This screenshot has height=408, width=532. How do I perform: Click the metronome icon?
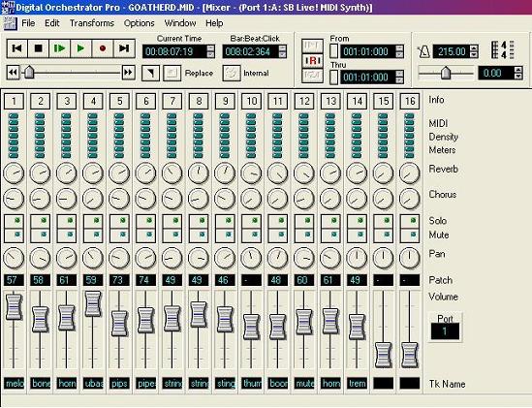coord(423,51)
